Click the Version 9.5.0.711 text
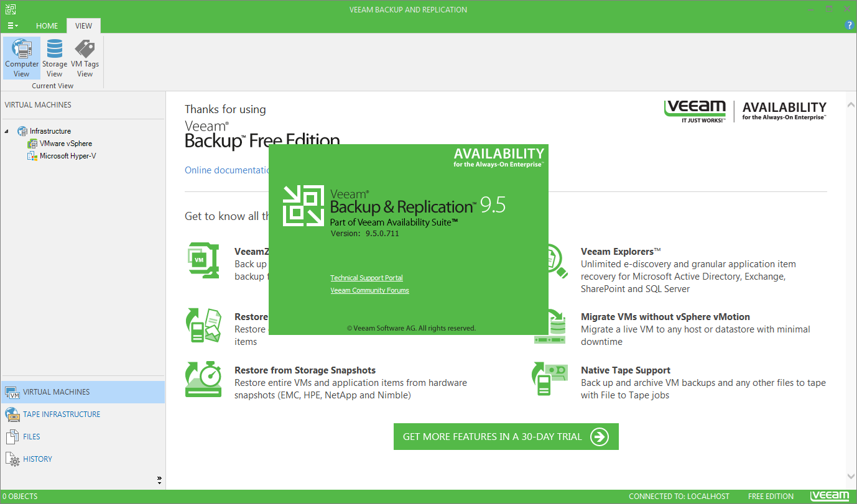This screenshot has height=504, width=857. [x=364, y=234]
